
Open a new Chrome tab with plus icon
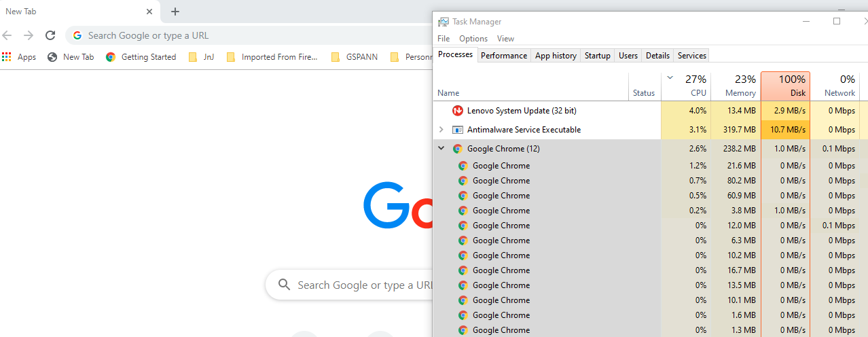[x=175, y=12]
